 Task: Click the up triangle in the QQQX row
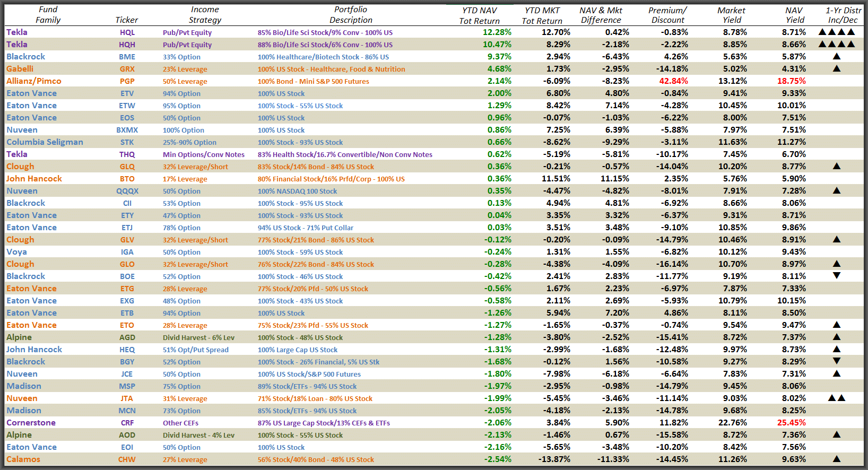coord(837,190)
